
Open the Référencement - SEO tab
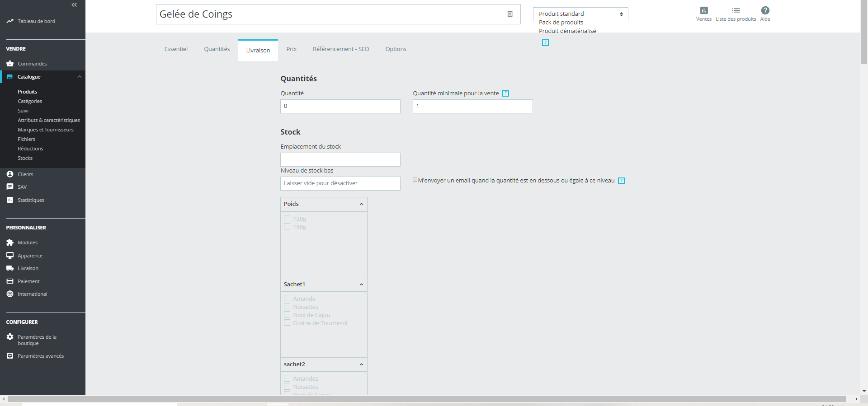tap(341, 49)
